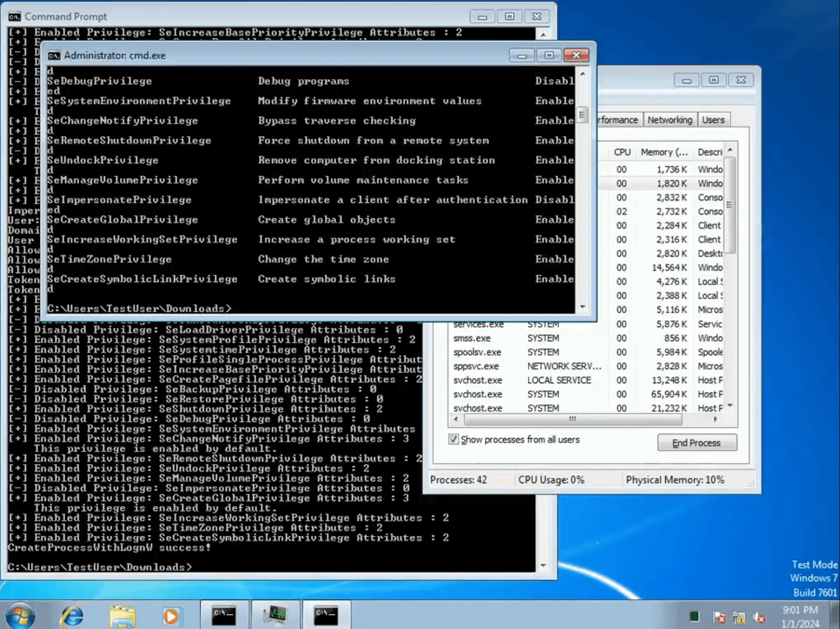
Task: Close the Task Manager window
Action: [x=741, y=80]
